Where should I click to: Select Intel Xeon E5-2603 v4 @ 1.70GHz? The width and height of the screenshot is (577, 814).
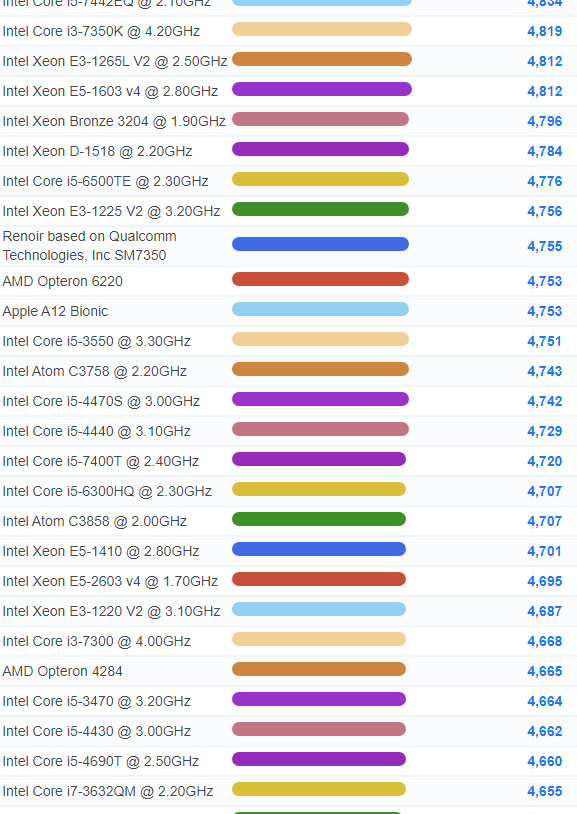(110, 581)
